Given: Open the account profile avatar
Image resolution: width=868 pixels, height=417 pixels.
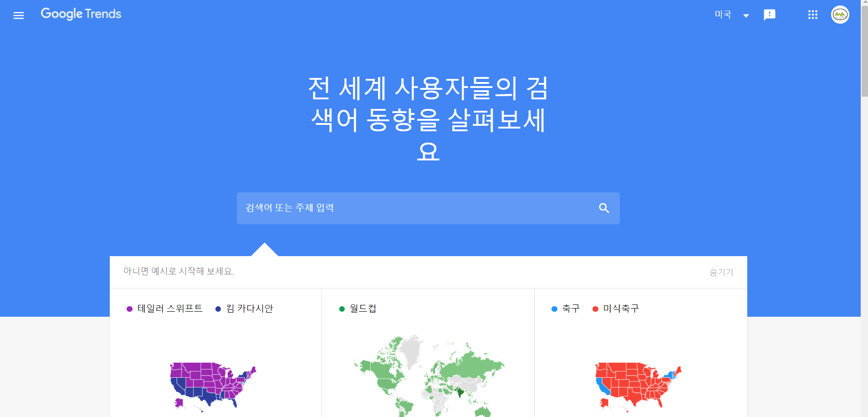Looking at the screenshot, I should [840, 15].
